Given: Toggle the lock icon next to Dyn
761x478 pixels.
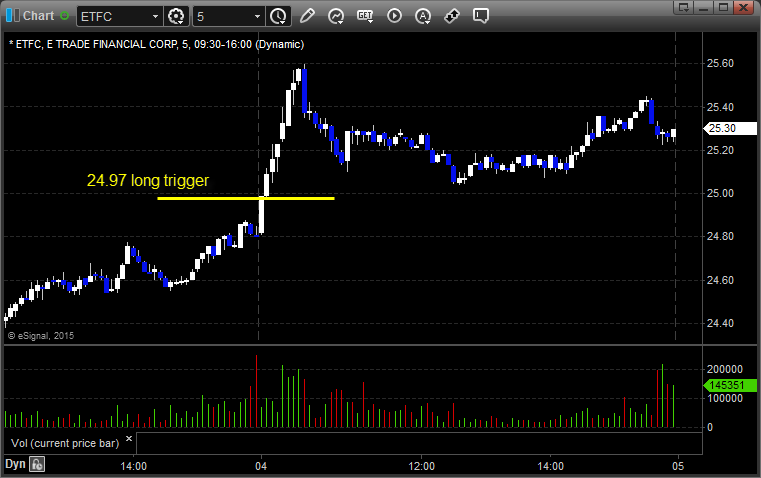Looking at the screenshot, I should click(x=37, y=464).
